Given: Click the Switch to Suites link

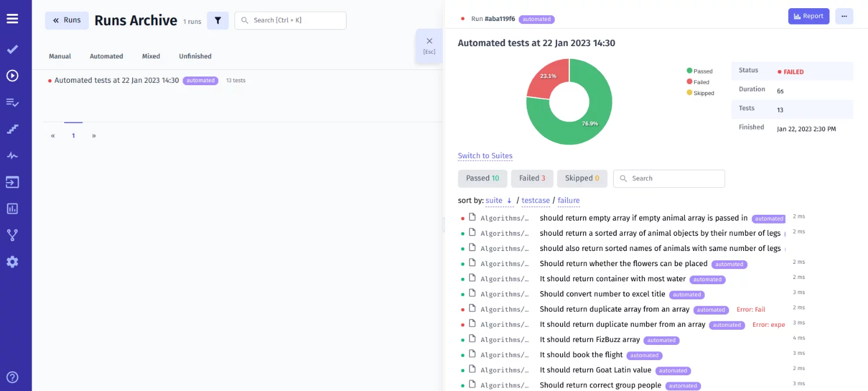Looking at the screenshot, I should coord(485,155).
